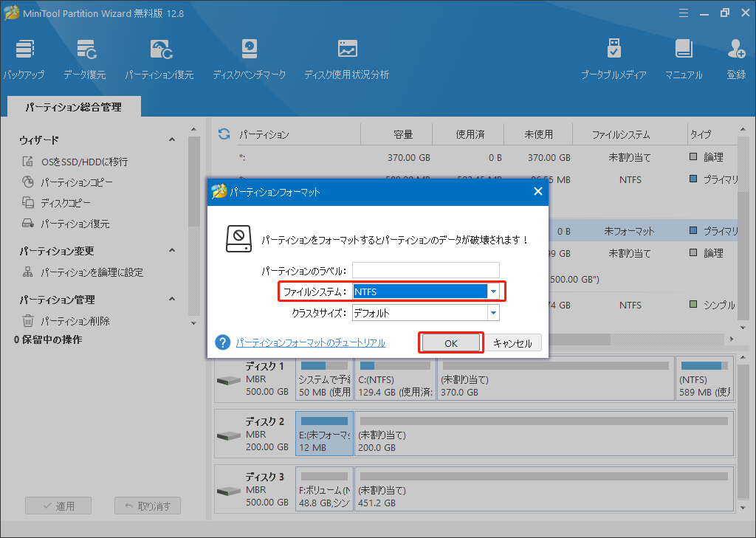Launch データ復元 from toolbar
Image resolution: width=756 pixels, height=538 pixels.
(85, 59)
